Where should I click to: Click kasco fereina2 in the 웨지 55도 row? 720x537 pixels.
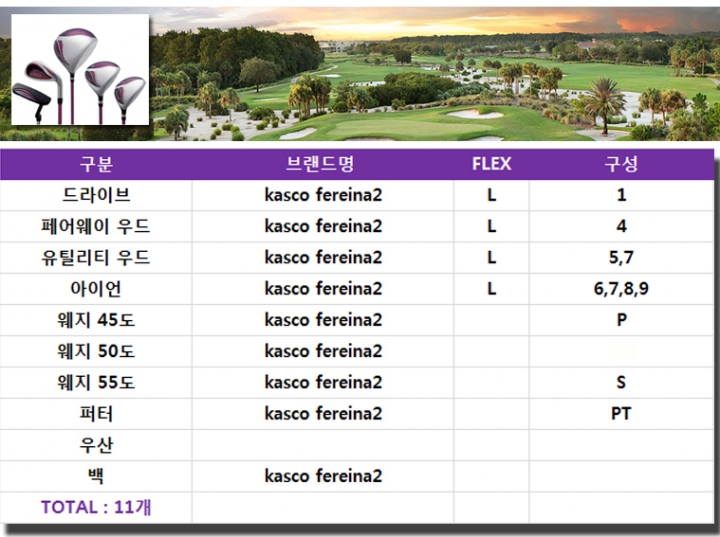(x=323, y=383)
